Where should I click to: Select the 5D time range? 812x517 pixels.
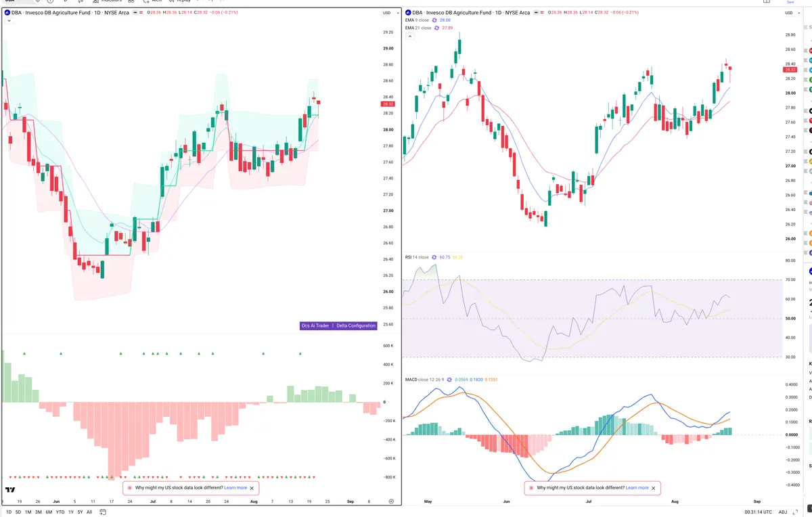click(x=18, y=512)
